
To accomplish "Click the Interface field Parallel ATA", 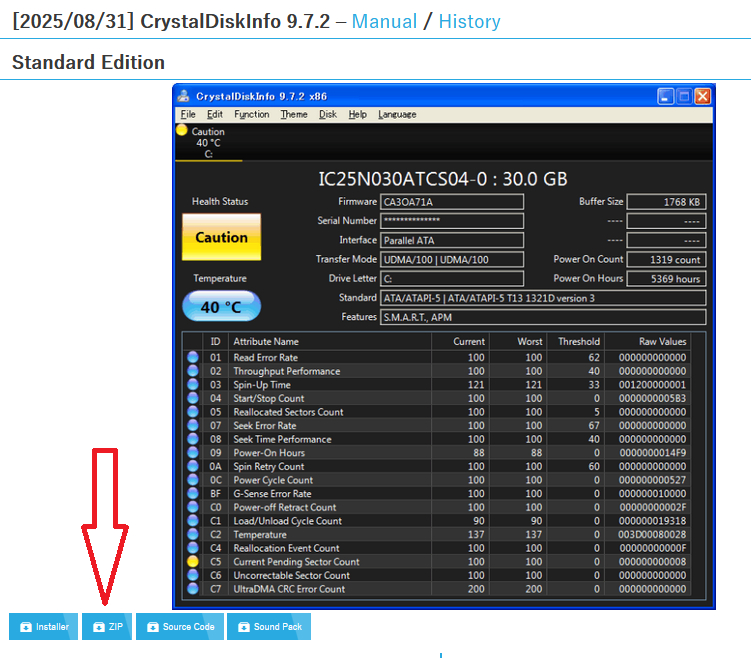I will tap(452, 240).
